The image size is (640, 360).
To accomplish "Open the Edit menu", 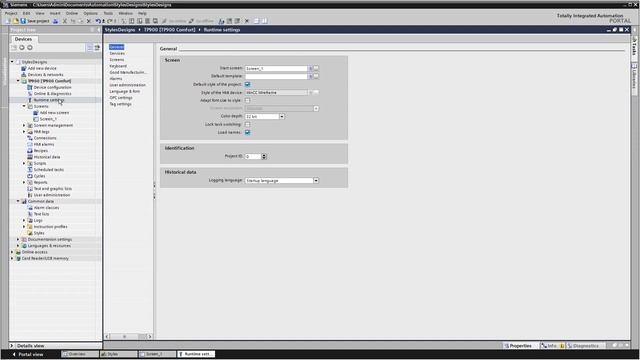I will [x=26, y=13].
